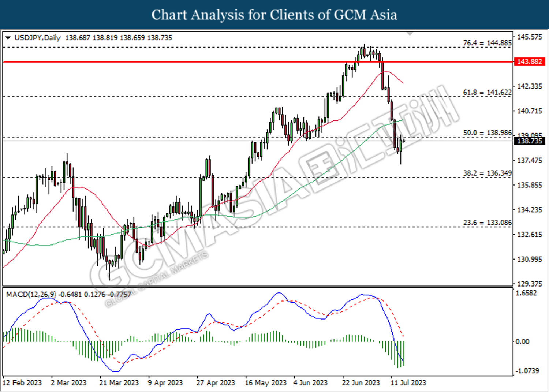This screenshot has width=549, height=392.
Task: Select the black 138.735 current price label
Action: pyautogui.click(x=529, y=141)
